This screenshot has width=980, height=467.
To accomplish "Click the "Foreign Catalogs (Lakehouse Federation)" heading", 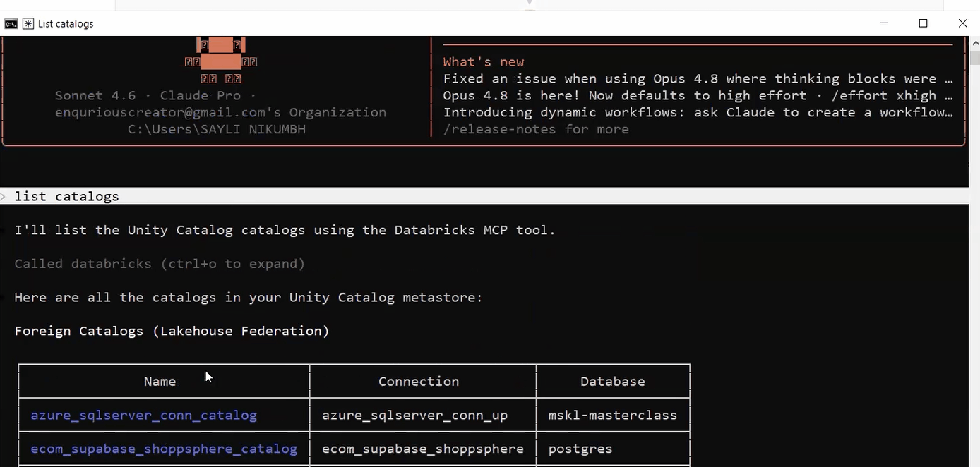I will tap(172, 331).
